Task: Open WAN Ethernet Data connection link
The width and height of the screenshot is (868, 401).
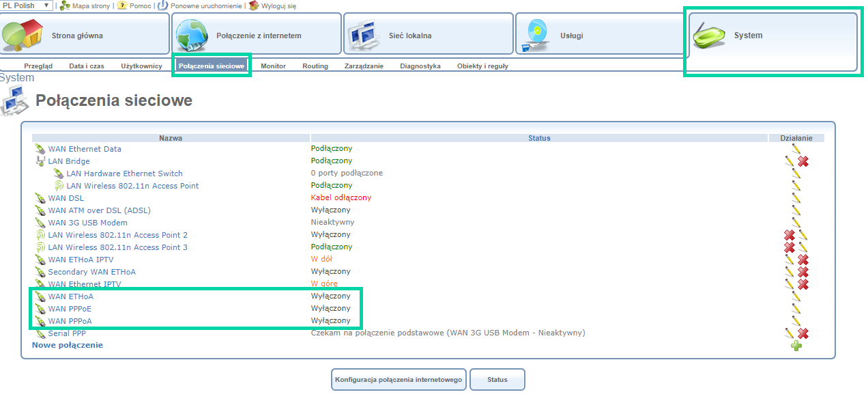Action: tap(85, 149)
